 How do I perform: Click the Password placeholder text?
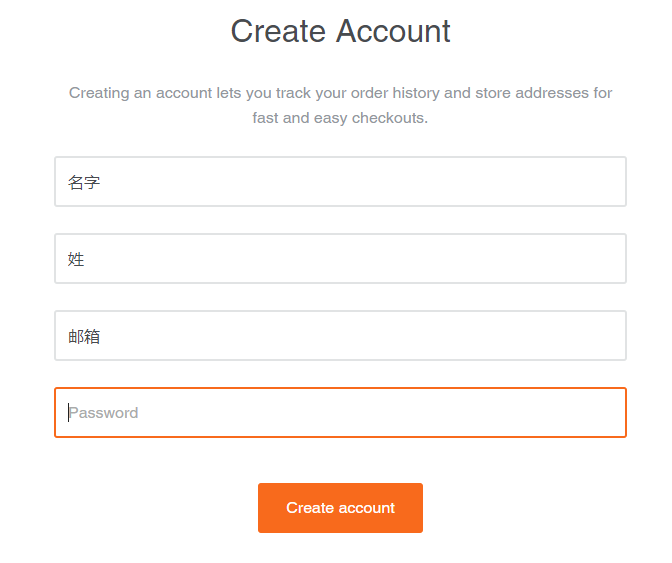pos(103,413)
